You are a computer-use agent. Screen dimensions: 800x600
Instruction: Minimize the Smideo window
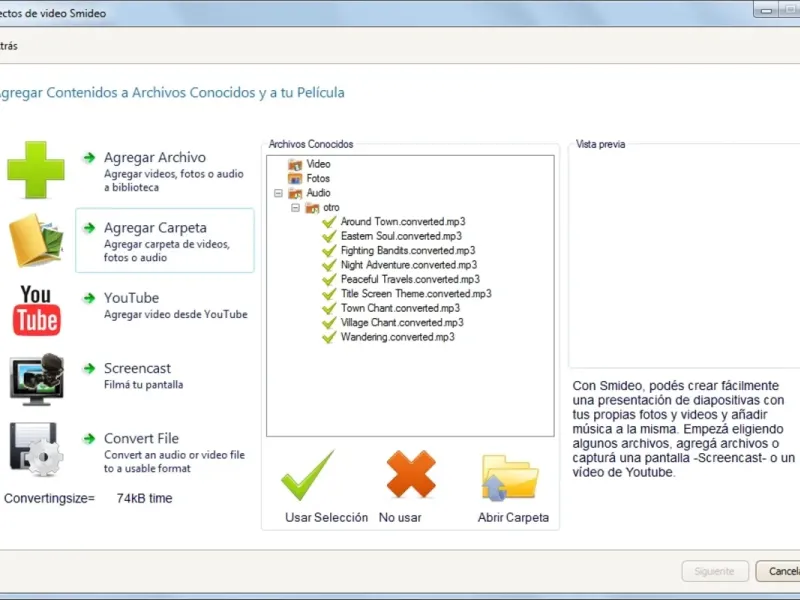point(766,10)
